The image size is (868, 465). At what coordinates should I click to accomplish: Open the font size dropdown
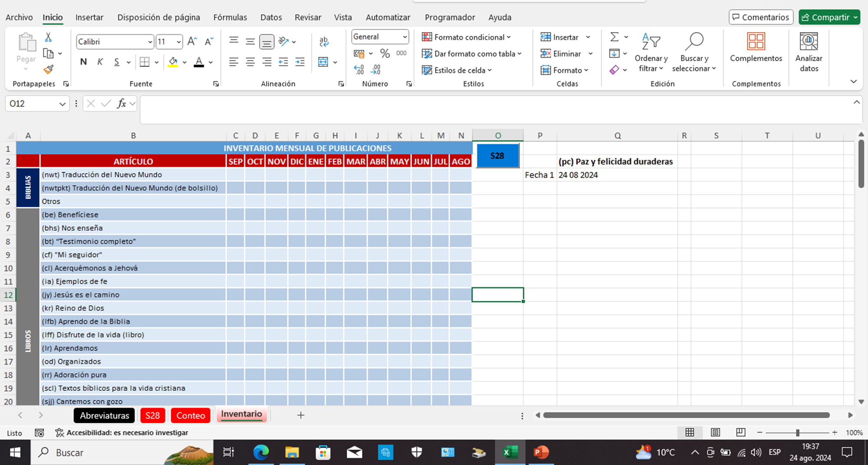[178, 42]
